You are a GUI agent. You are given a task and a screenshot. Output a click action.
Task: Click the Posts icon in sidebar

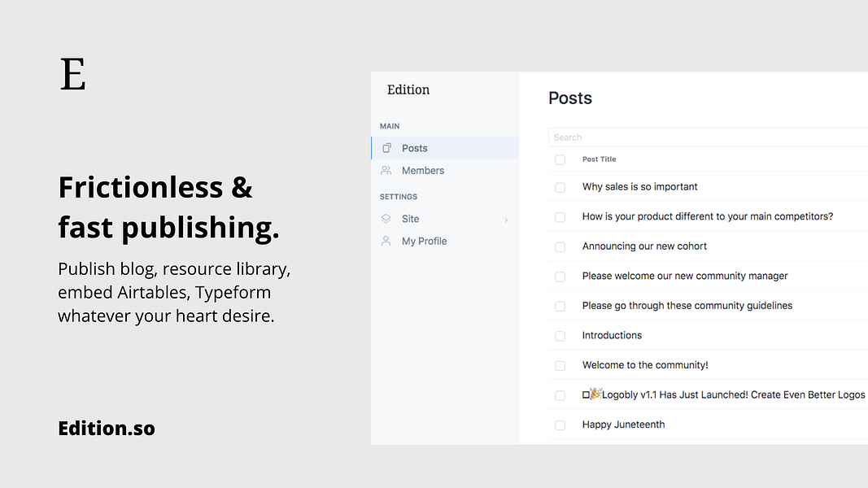coord(386,148)
